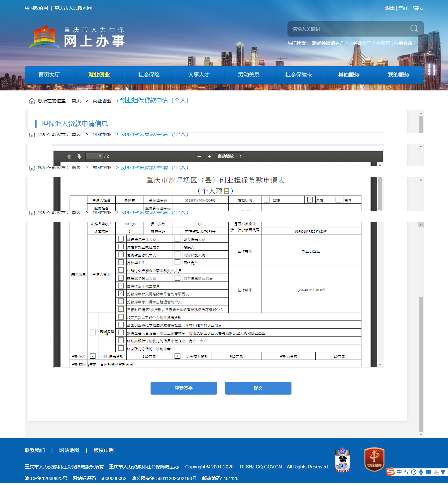
Task: Click the 提交 submit button
Action: pos(258,388)
